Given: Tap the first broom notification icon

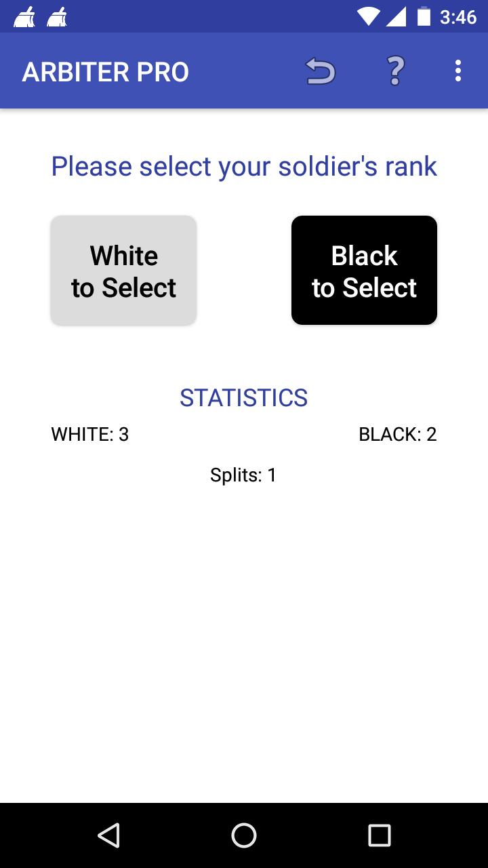Looking at the screenshot, I should tap(24, 16).
